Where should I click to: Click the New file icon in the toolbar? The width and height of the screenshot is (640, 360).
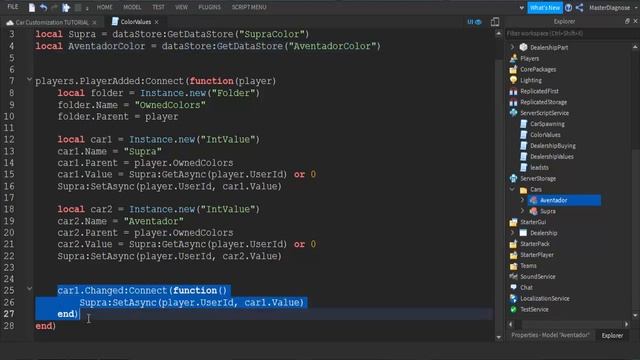(x=32, y=7)
